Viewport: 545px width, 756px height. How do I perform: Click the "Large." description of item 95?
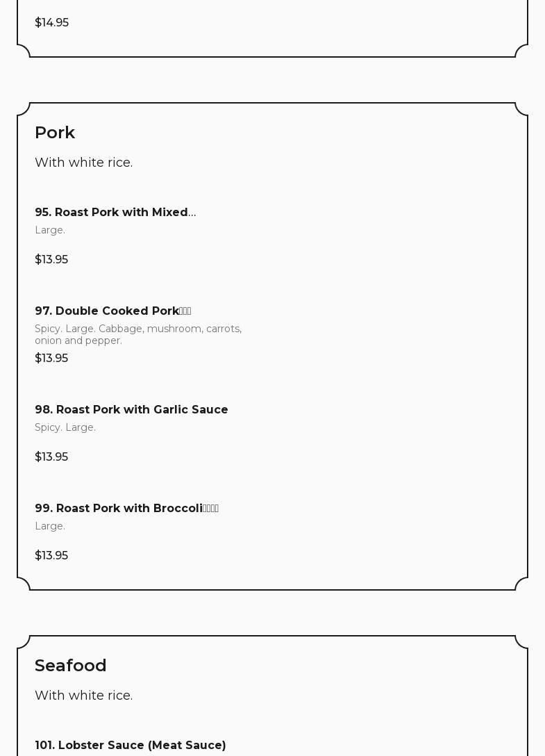click(50, 230)
